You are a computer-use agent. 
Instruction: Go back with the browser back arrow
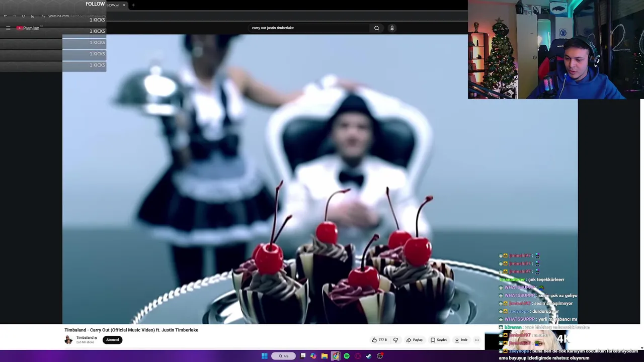coord(6,16)
